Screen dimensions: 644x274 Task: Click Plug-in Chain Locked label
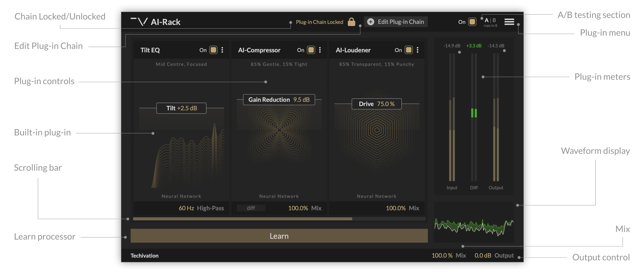point(319,22)
